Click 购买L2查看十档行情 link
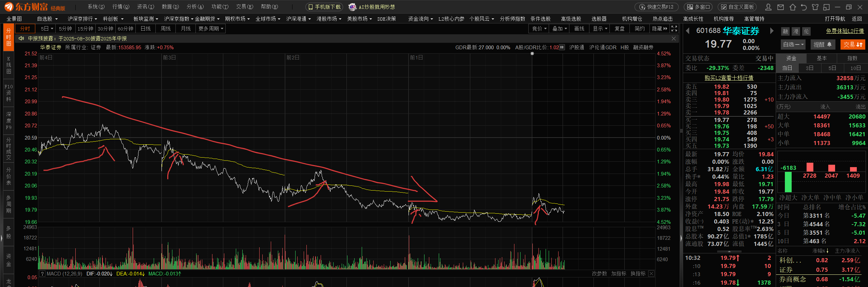This screenshot has width=868, height=287. (x=729, y=78)
